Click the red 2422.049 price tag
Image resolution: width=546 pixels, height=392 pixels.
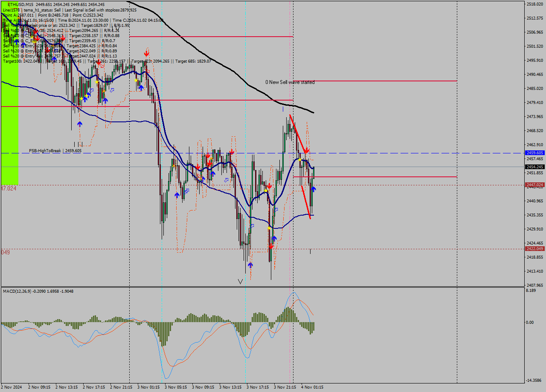coord(535,248)
